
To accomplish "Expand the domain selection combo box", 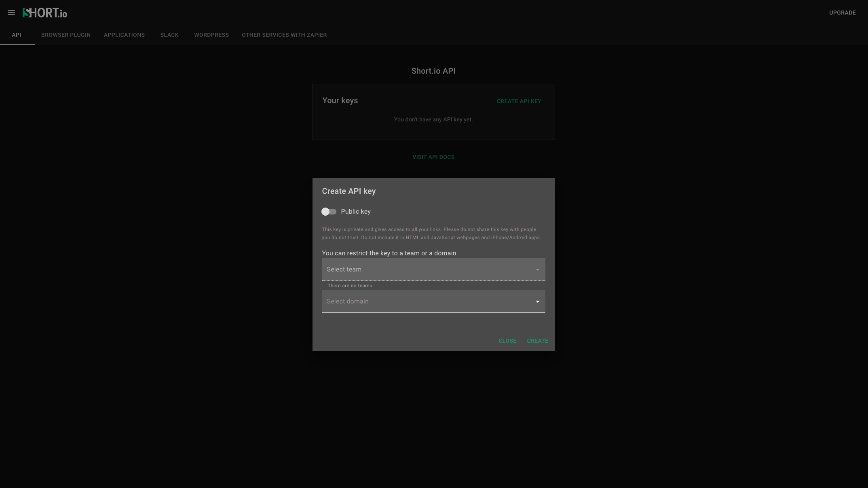I will (x=433, y=301).
